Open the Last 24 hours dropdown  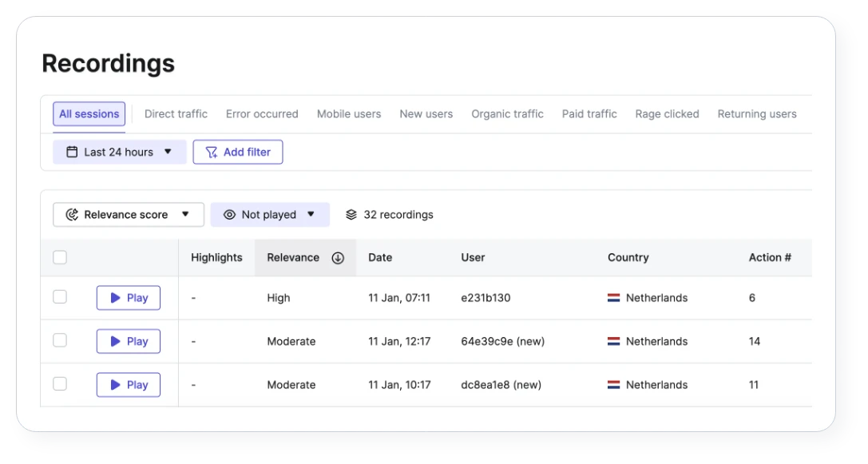tap(119, 152)
